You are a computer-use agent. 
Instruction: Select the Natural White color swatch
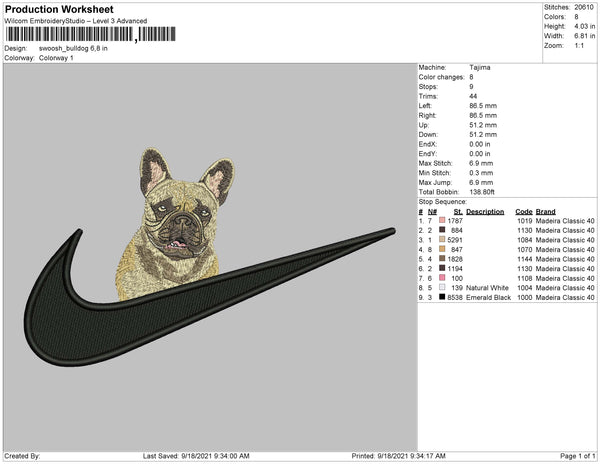[x=442, y=287]
